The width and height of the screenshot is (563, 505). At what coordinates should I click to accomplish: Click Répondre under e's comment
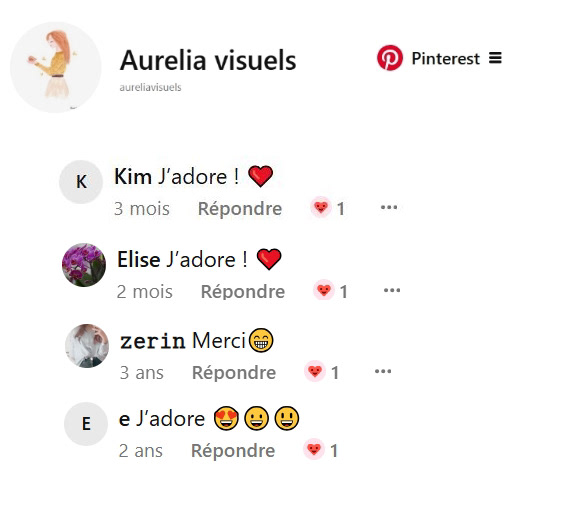coord(233,450)
